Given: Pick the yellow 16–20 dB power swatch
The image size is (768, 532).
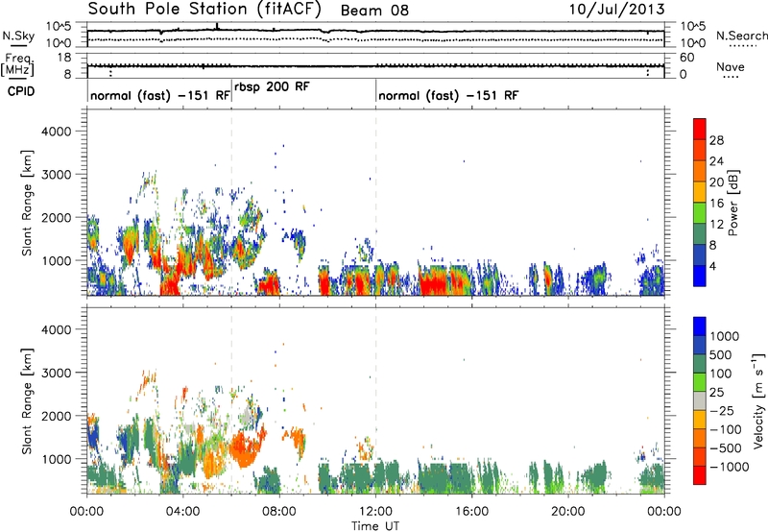Looking at the screenshot, I should click(x=700, y=192).
